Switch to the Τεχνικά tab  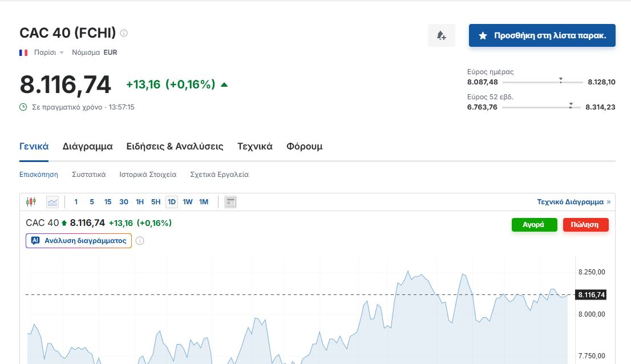(x=254, y=147)
